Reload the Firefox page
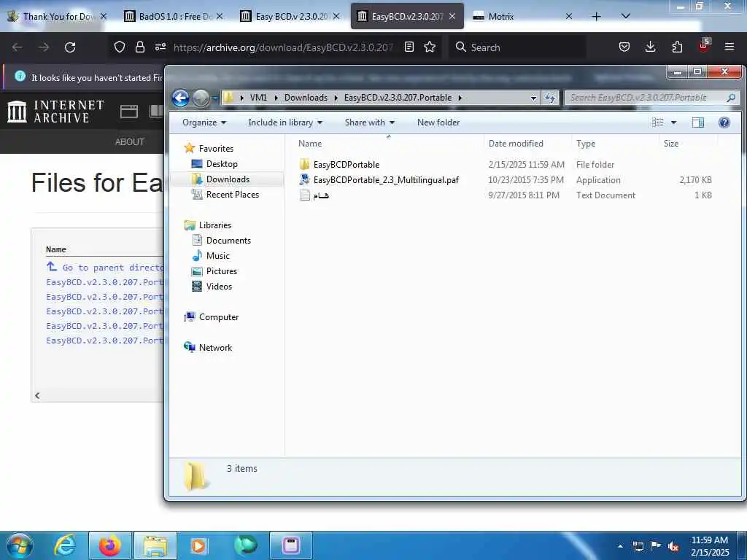 tap(70, 47)
